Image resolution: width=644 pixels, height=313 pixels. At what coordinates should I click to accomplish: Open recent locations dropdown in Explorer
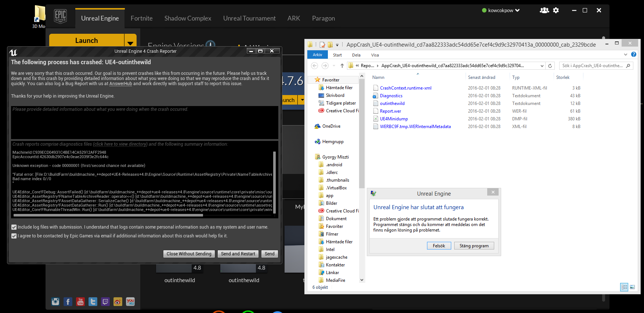tap(334, 66)
